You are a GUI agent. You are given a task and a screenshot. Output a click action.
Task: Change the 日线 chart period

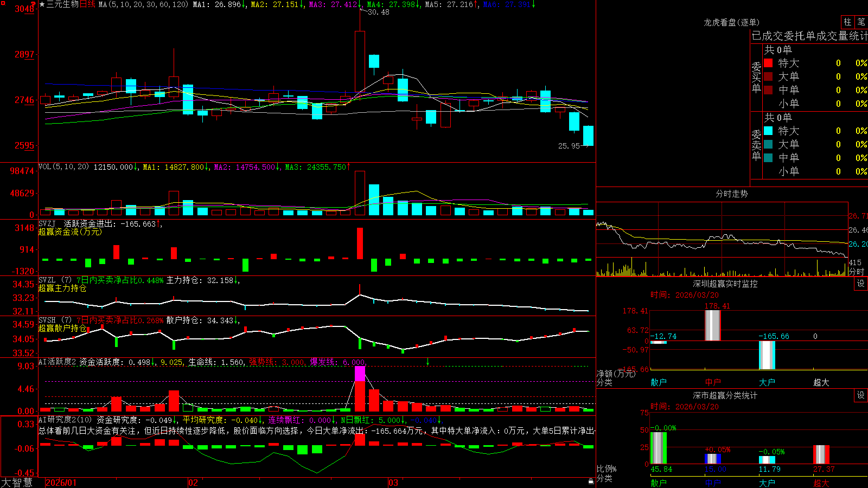[88, 4]
